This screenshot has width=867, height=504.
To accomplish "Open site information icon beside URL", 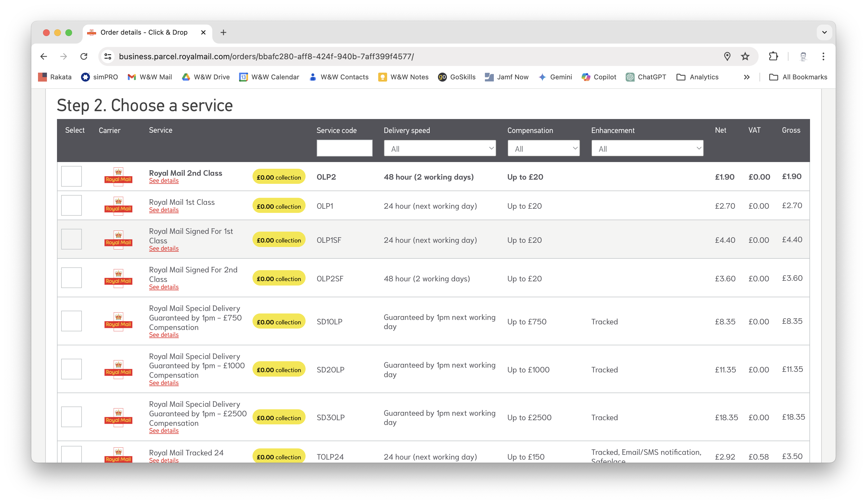I will [108, 56].
